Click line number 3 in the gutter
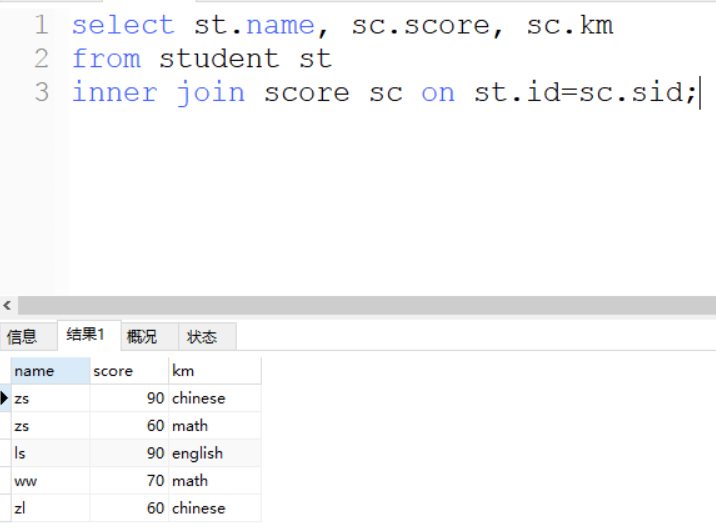Viewport: 716px width, 529px height. 41,92
